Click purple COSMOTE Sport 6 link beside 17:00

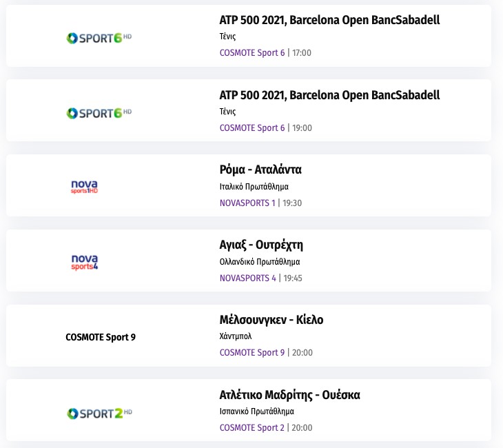[251, 52]
